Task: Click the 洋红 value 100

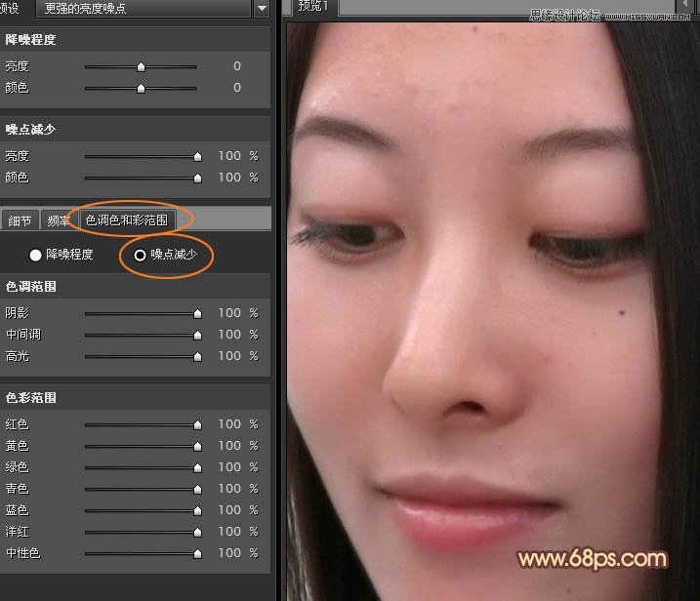Action: [229, 532]
